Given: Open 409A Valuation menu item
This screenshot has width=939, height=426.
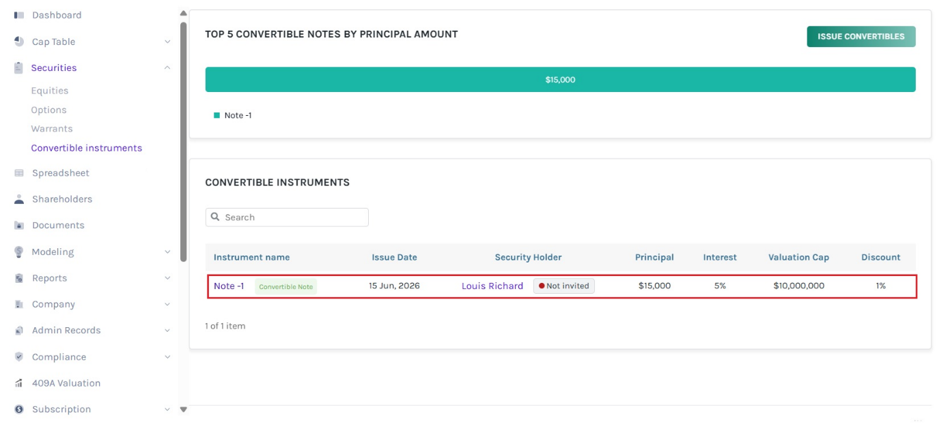Looking at the screenshot, I should 66,383.
